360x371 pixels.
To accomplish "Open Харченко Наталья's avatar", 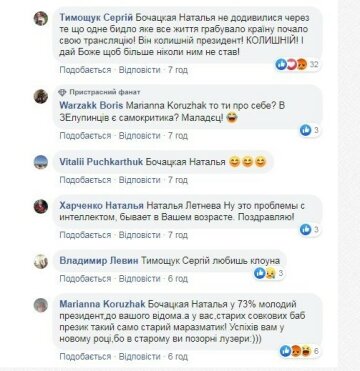I will 41,207.
